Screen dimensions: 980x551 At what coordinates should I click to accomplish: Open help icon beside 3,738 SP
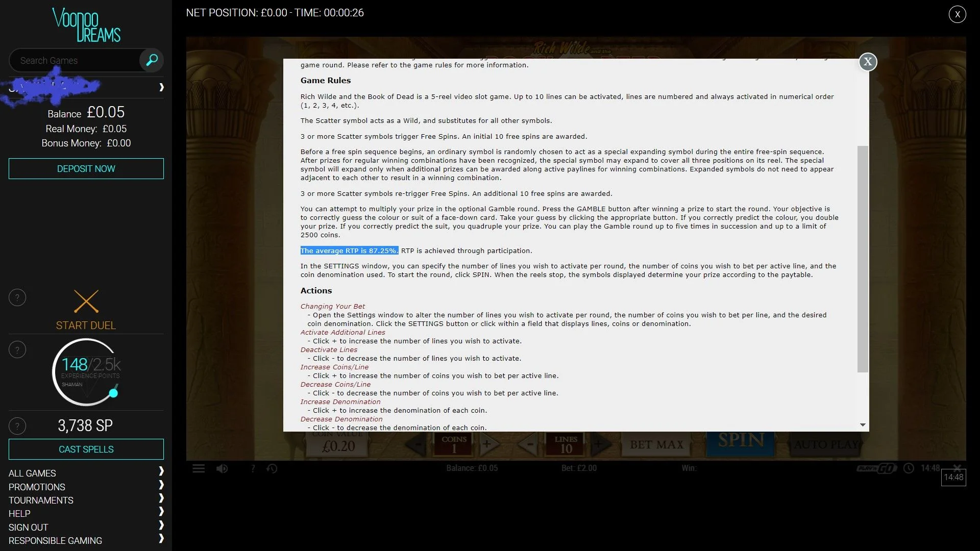17,427
